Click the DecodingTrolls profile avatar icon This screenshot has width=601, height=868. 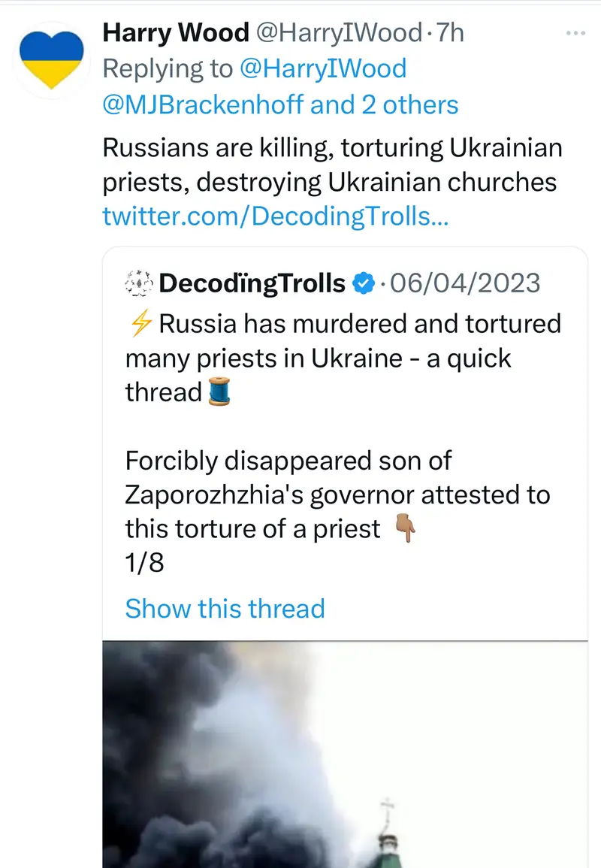pos(138,283)
